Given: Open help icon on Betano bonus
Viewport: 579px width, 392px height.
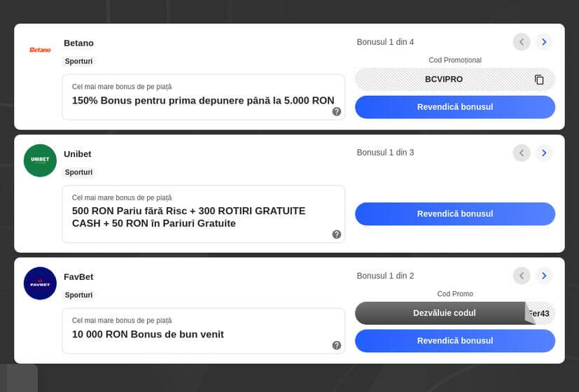Looking at the screenshot, I should point(337,111).
